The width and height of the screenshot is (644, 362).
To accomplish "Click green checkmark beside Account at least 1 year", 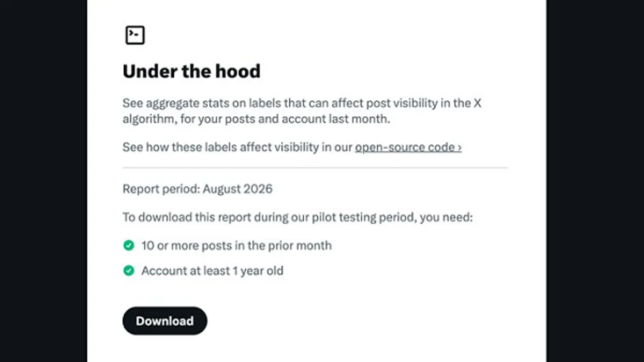I will (x=128, y=271).
